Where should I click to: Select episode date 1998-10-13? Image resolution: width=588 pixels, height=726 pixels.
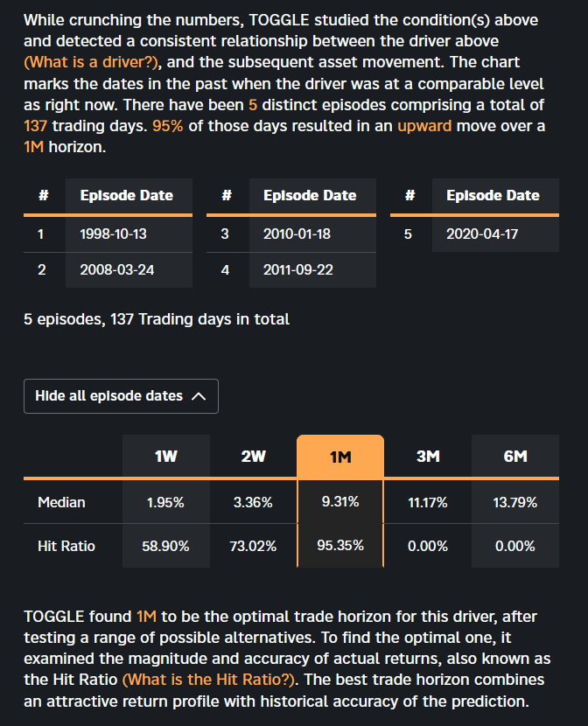coord(113,234)
